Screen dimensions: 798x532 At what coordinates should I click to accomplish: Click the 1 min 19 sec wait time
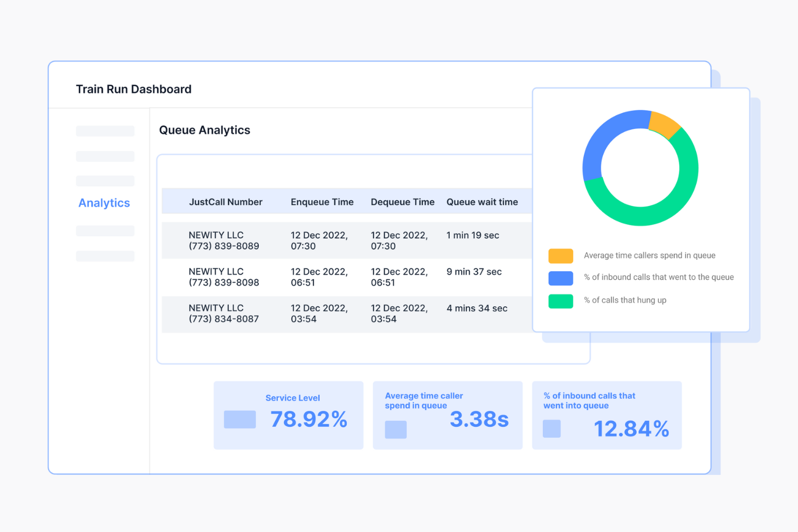(473, 235)
